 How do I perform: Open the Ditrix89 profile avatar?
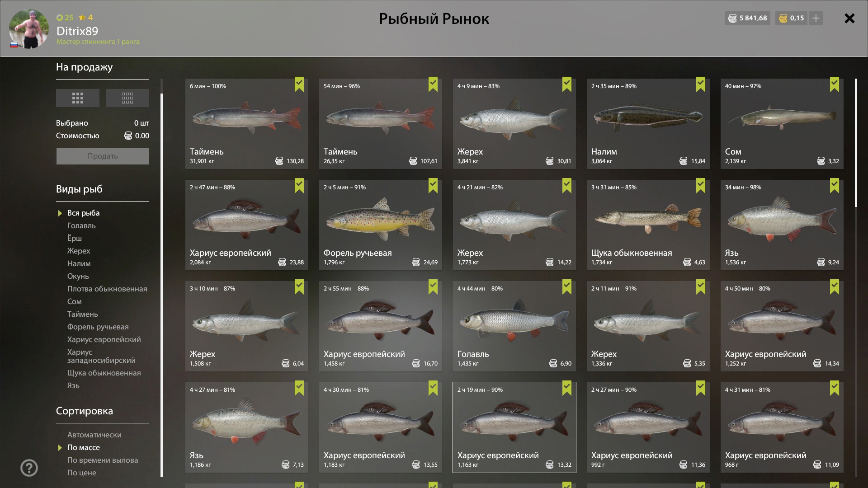coord(29,29)
